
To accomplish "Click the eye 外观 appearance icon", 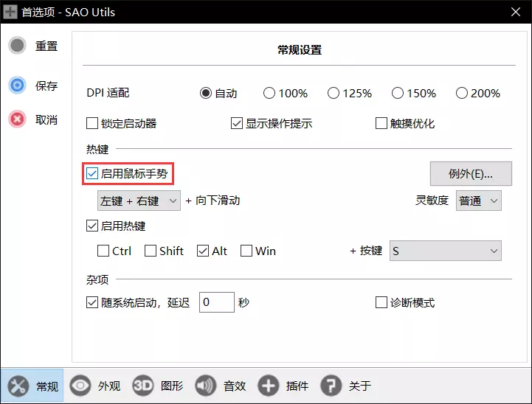I will tap(80, 386).
